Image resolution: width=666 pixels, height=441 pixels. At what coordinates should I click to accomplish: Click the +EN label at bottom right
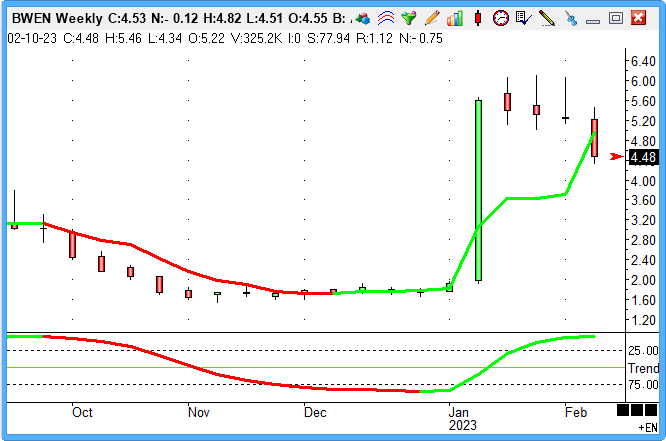pos(646,426)
